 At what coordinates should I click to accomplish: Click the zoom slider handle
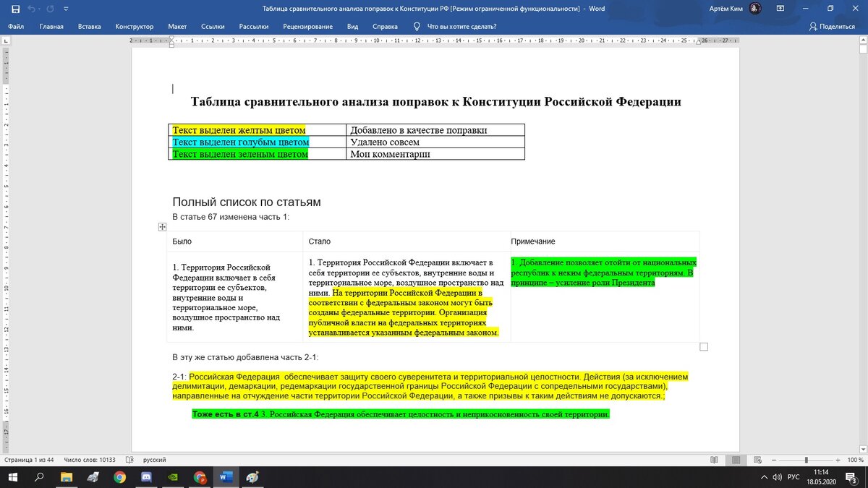pos(806,460)
